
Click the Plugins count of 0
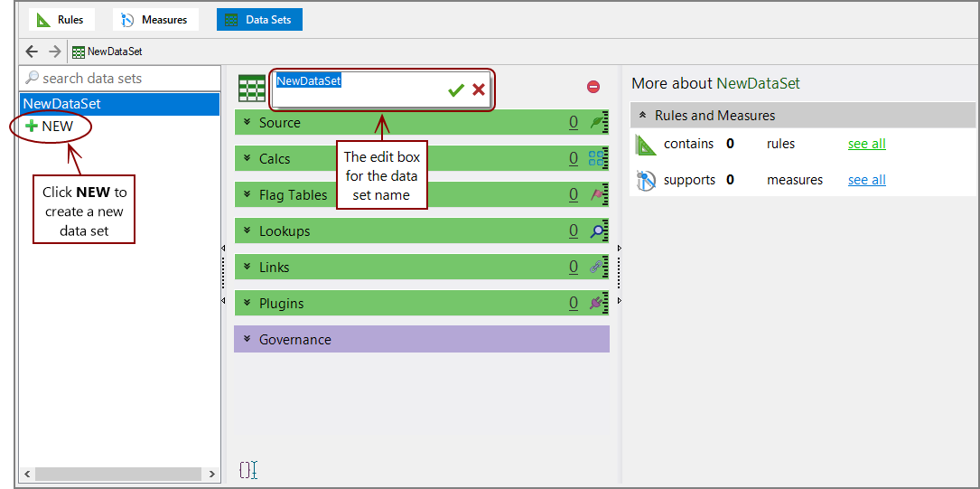[574, 304]
